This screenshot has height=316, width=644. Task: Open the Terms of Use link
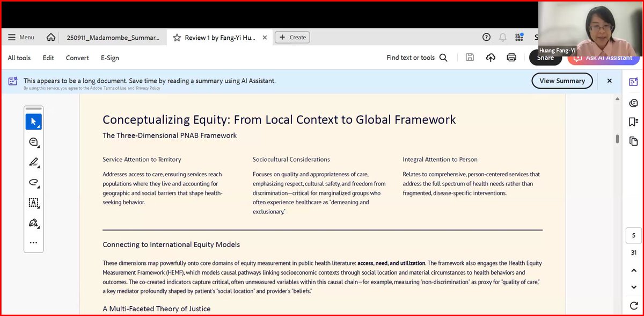coord(115,88)
